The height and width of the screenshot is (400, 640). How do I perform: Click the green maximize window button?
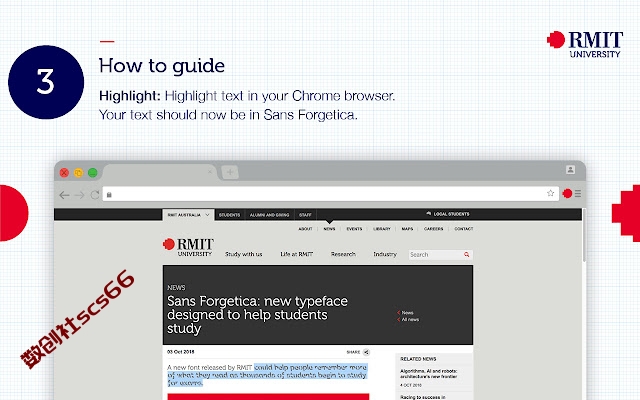coord(93,173)
